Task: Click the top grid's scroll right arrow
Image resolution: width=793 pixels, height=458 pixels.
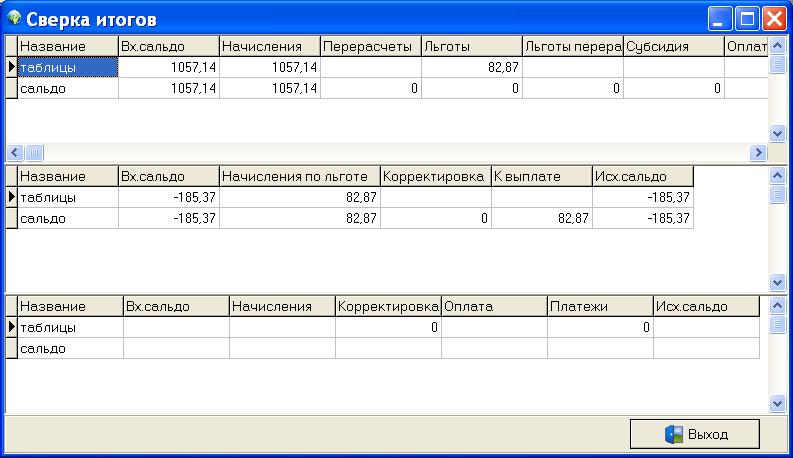Action: [x=758, y=152]
